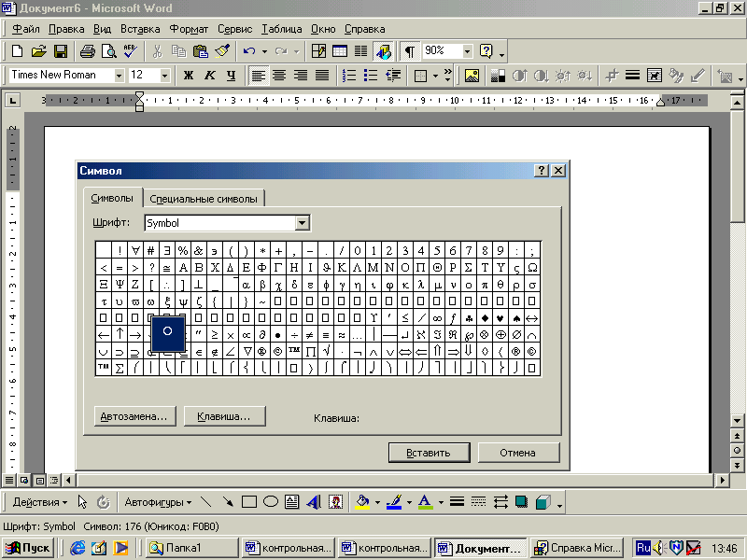Viewport: 747px width, 560px height.
Task: Insert a Text Box from the Drawing toolbar
Action: (x=291, y=502)
